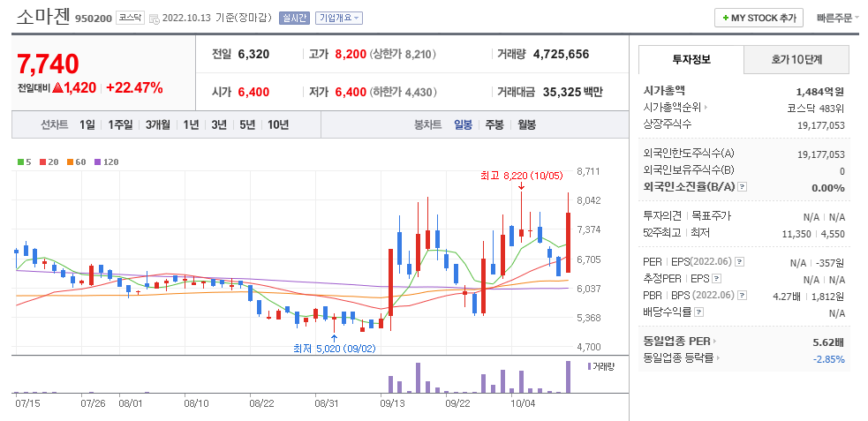The height and width of the screenshot is (421, 868).
Task: Toggle the 실시간 real-time button
Action: pyautogui.click(x=295, y=18)
